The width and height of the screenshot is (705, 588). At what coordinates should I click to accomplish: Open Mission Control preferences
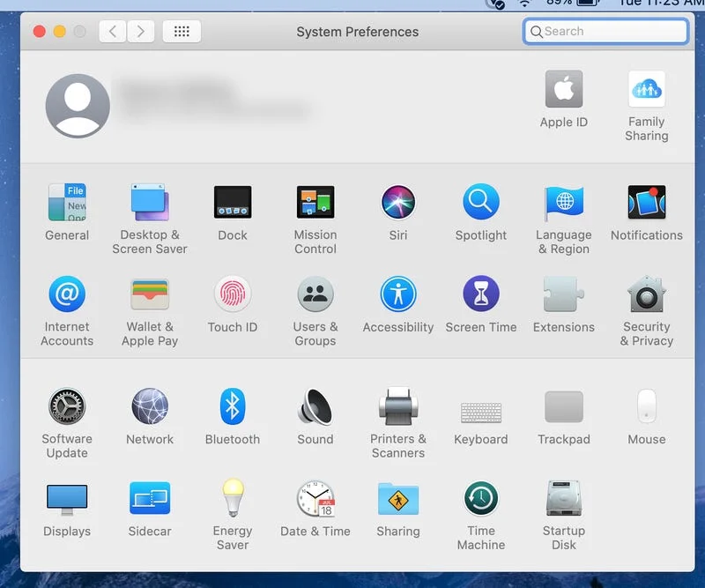(315, 203)
